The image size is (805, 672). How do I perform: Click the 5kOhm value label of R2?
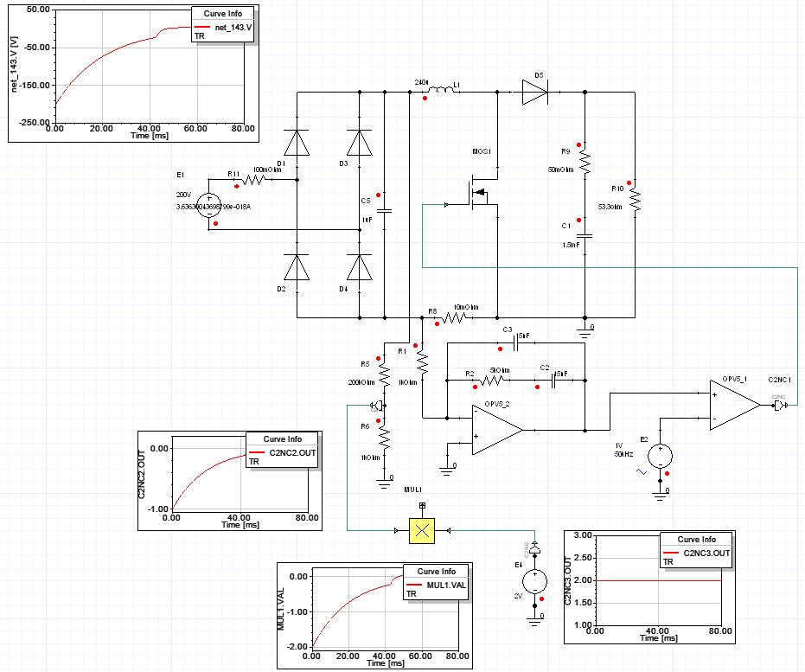(x=500, y=370)
